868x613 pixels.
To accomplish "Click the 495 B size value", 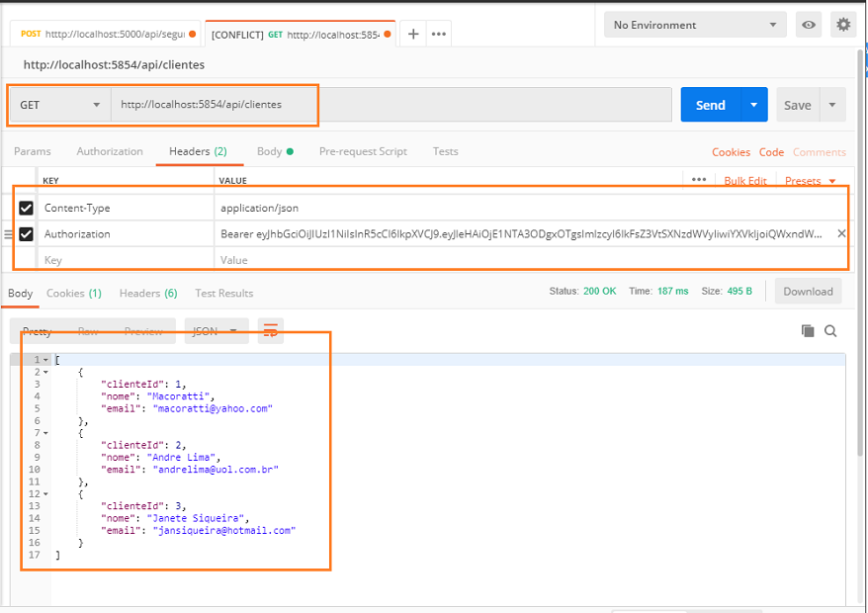I will coord(739,292).
